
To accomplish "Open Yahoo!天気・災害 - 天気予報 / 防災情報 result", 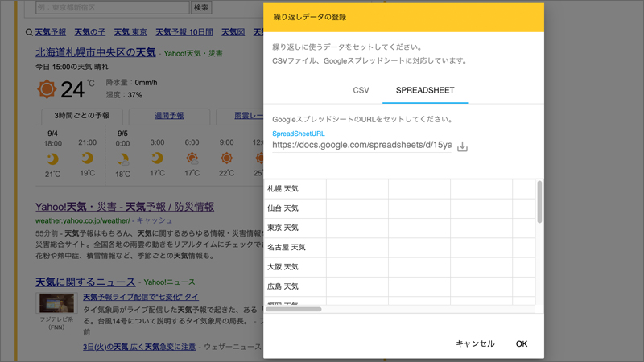I will coord(125,207).
